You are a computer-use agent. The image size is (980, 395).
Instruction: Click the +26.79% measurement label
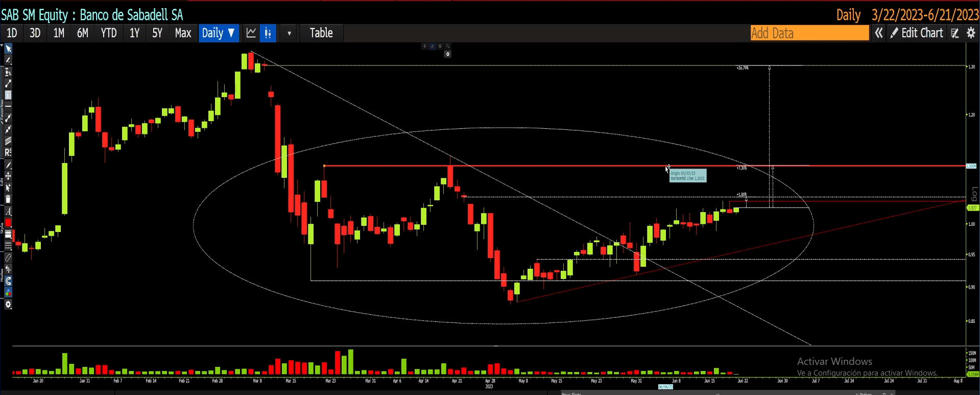tap(743, 68)
